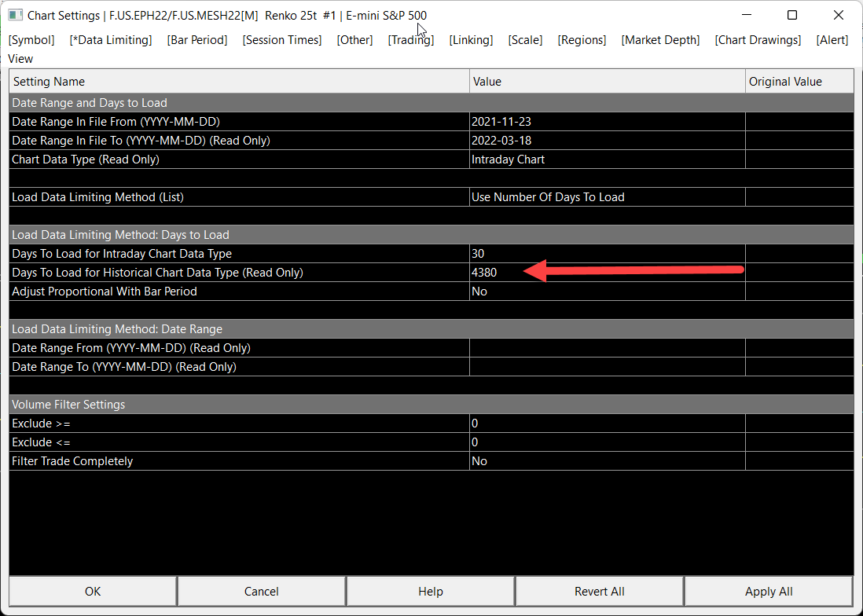The image size is (863, 616).
Task: Maximize the Chart Settings window
Action: coord(792,15)
